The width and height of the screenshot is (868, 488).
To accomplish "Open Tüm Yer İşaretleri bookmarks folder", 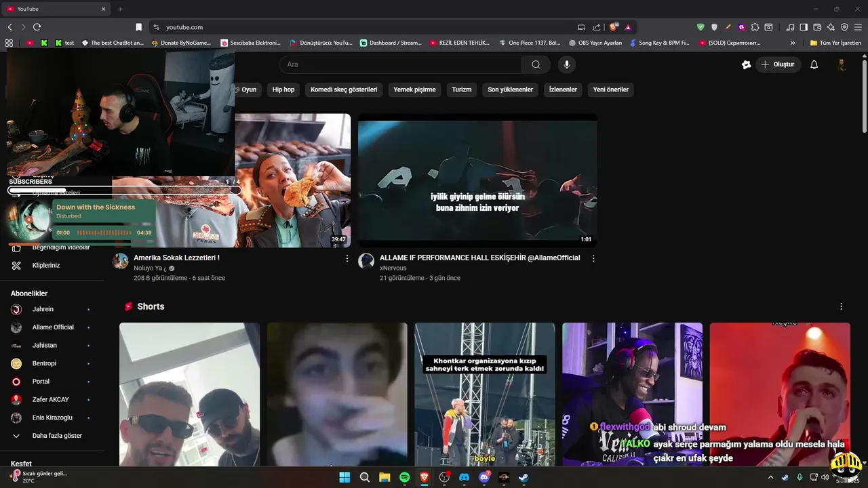I will point(835,43).
